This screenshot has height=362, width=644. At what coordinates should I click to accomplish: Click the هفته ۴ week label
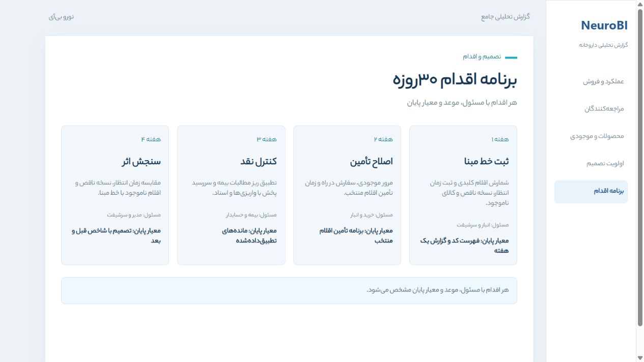point(151,139)
